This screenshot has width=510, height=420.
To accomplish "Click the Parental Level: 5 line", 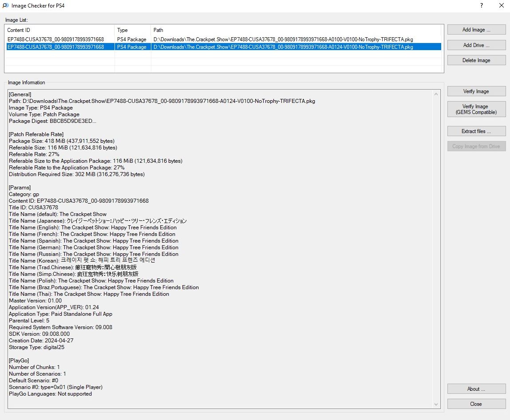I will (x=29, y=321).
